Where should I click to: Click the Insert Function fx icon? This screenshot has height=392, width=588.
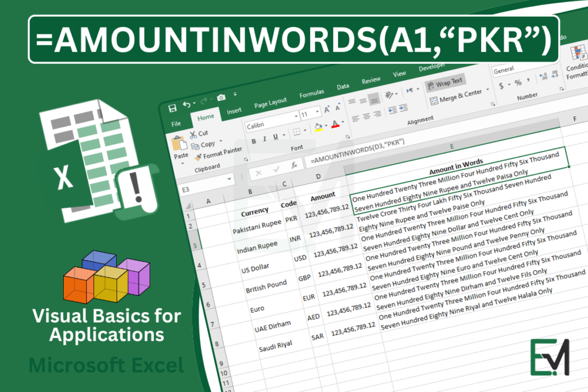click(x=294, y=165)
